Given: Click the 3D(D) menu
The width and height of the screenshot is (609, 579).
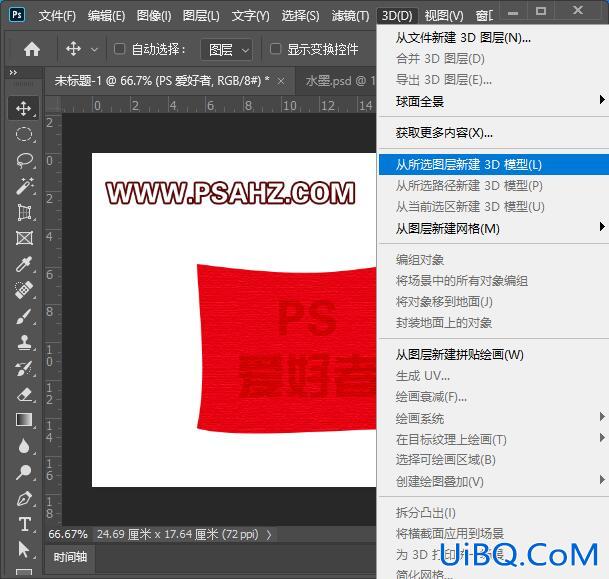Looking at the screenshot, I should [x=397, y=16].
